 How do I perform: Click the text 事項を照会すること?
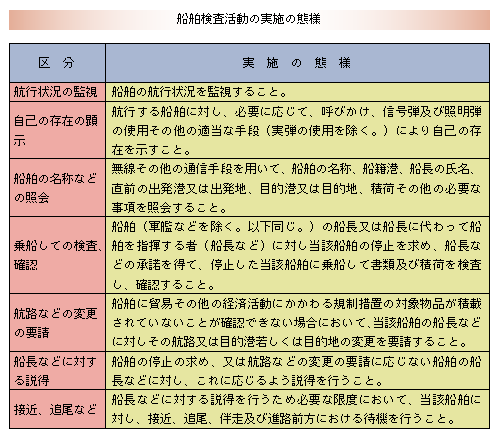(x=169, y=208)
